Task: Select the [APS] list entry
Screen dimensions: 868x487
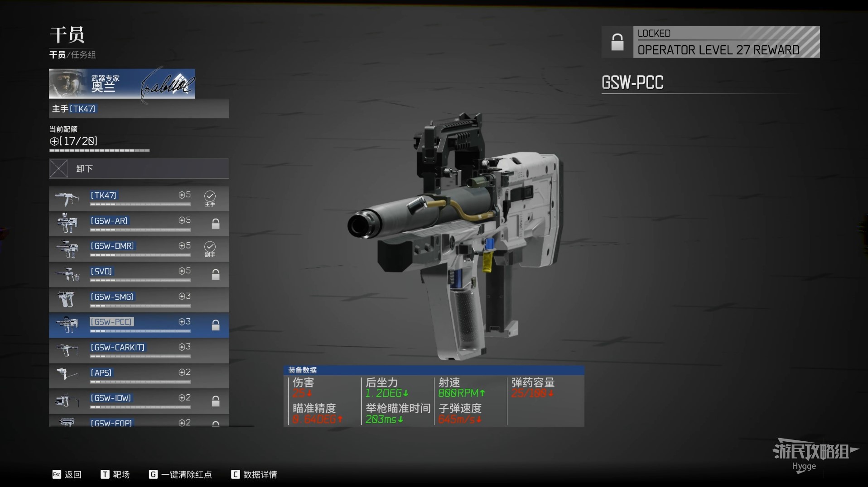Action: click(x=139, y=376)
